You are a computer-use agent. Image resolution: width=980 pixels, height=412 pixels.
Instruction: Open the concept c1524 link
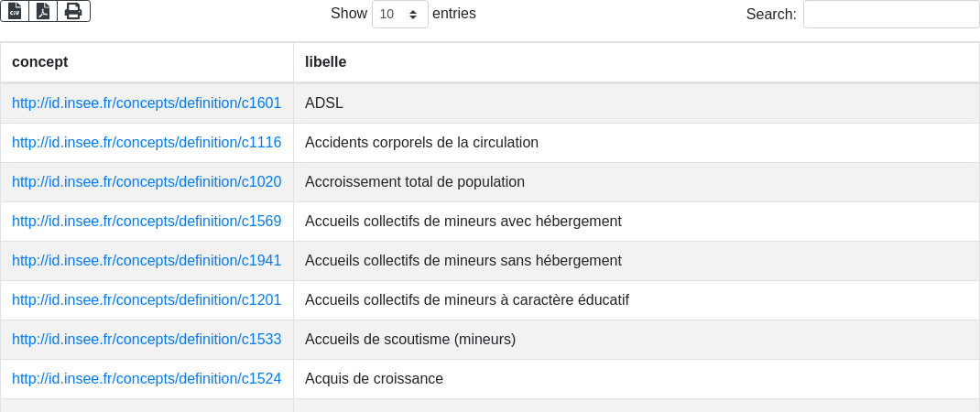coord(147,379)
